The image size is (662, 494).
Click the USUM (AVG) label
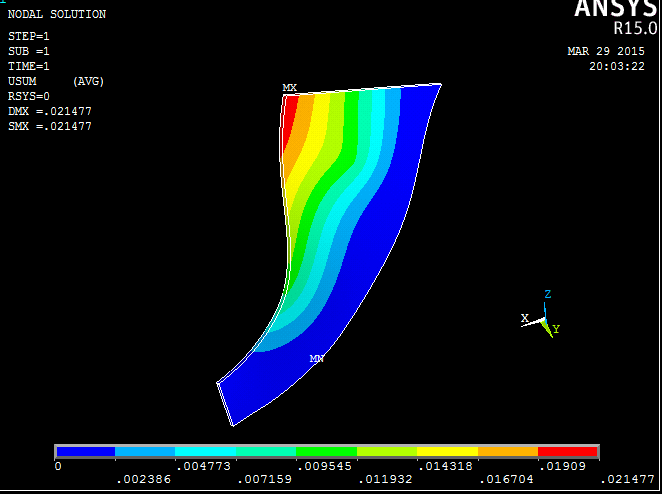[x=56, y=81]
